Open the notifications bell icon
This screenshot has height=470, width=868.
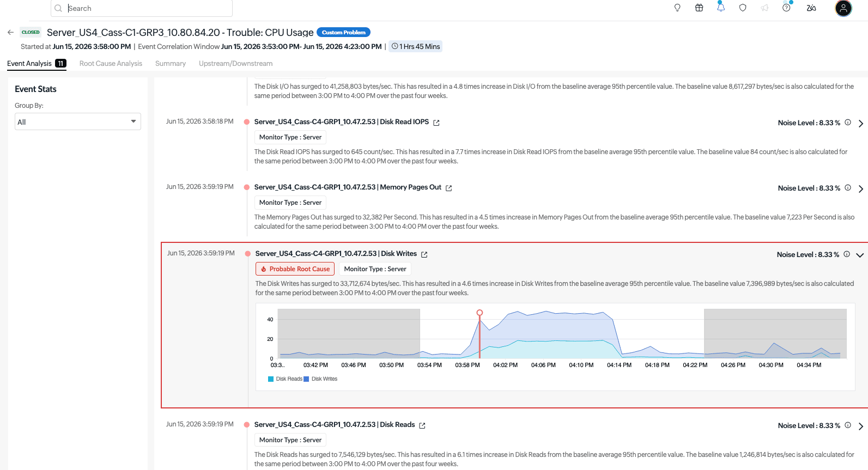pyautogui.click(x=721, y=8)
